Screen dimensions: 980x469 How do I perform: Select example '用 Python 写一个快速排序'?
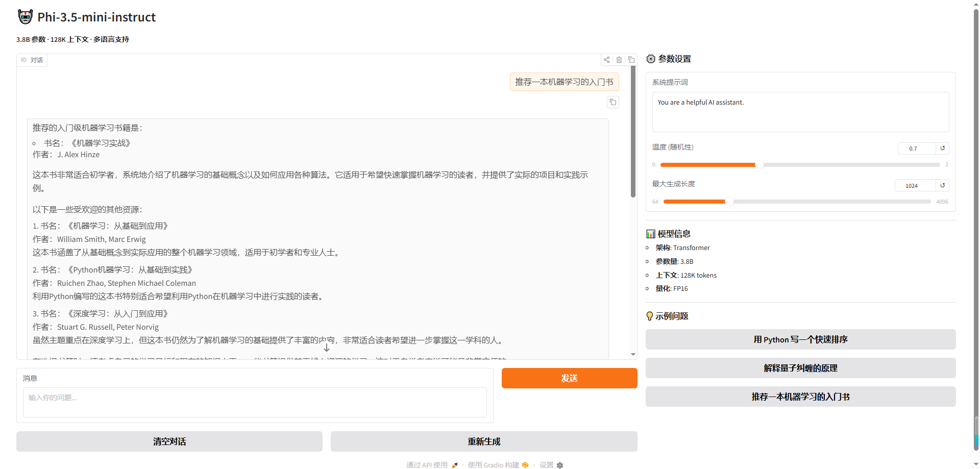[x=800, y=339]
